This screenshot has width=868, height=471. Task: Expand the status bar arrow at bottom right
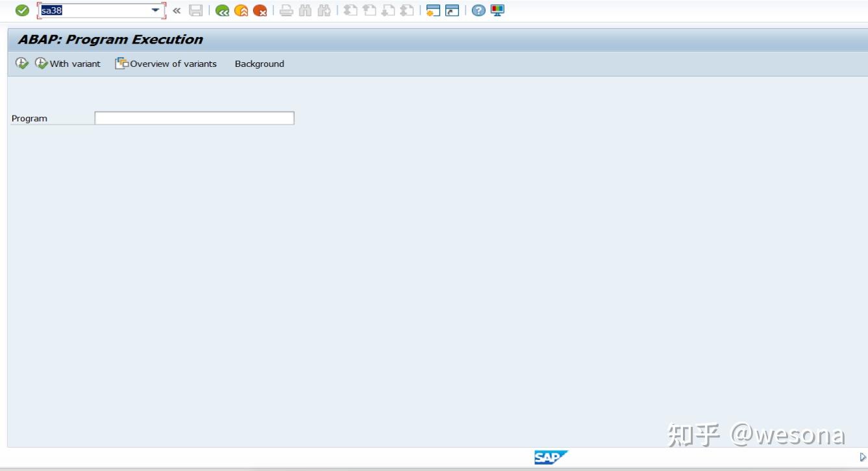[863, 456]
